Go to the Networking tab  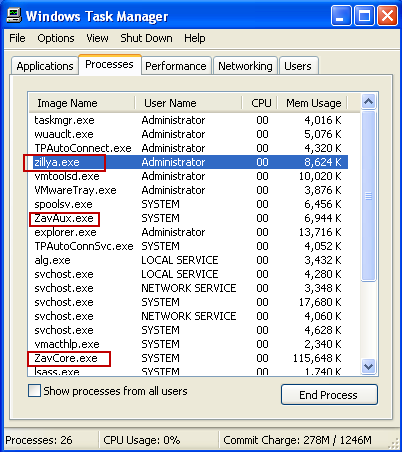click(245, 66)
